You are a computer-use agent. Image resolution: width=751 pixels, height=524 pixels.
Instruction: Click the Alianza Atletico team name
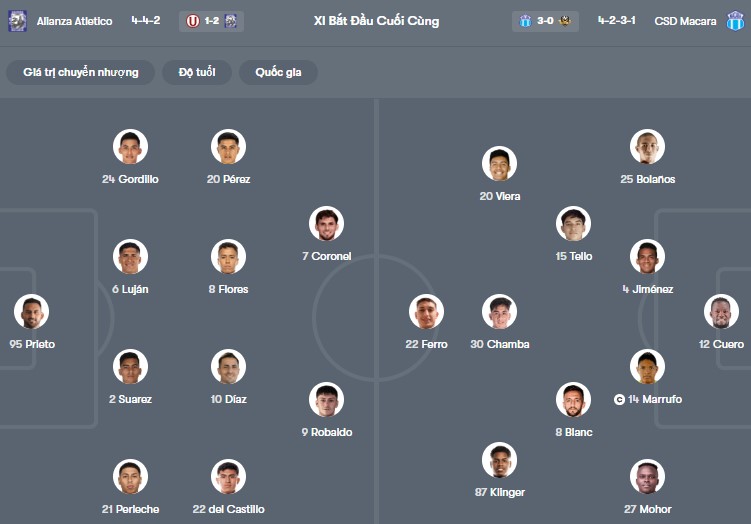(x=75, y=21)
